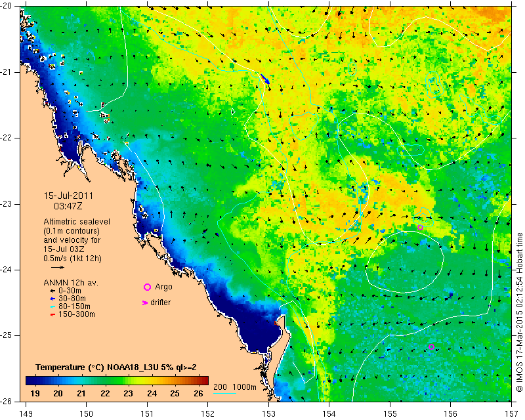Click the longitude axis label '149'
Image resolution: width=525 pixels, height=420 pixels.
click(x=26, y=414)
